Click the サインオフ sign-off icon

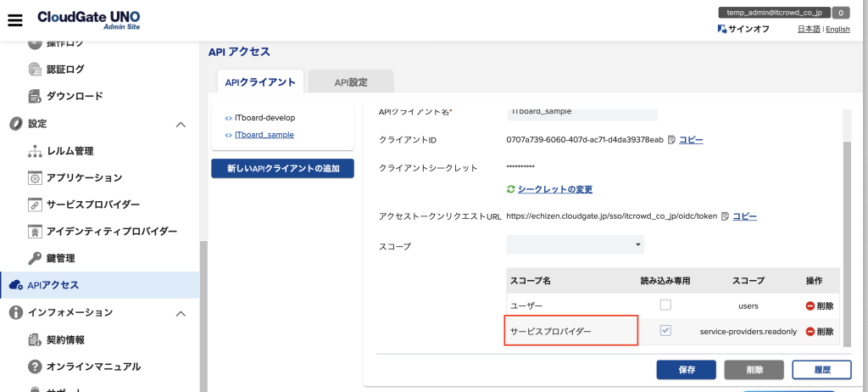(x=721, y=29)
